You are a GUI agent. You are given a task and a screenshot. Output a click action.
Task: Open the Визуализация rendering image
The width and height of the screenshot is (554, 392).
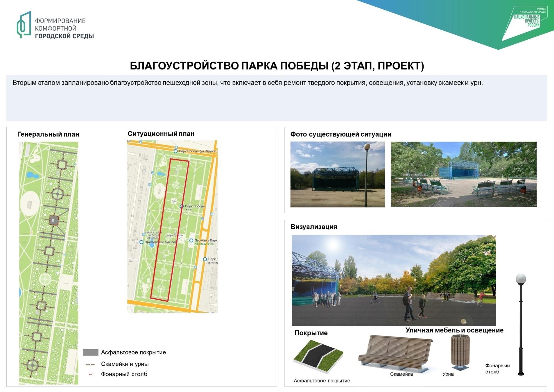tap(393, 280)
